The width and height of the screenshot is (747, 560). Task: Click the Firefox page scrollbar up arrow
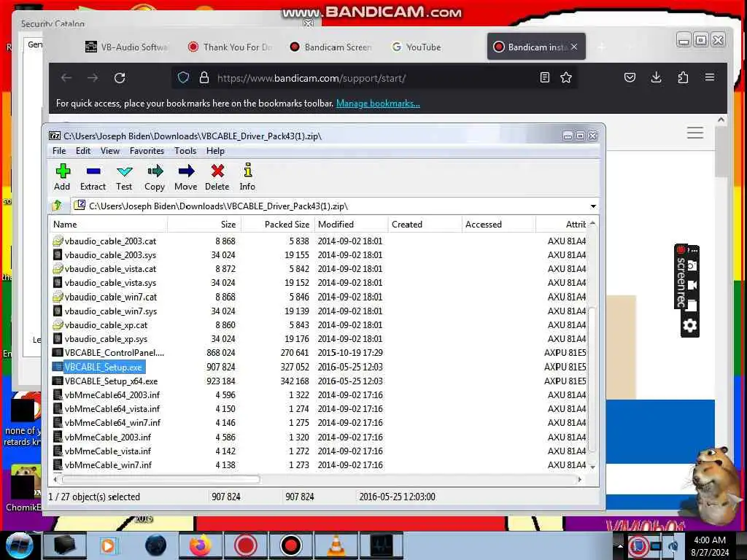click(721, 120)
